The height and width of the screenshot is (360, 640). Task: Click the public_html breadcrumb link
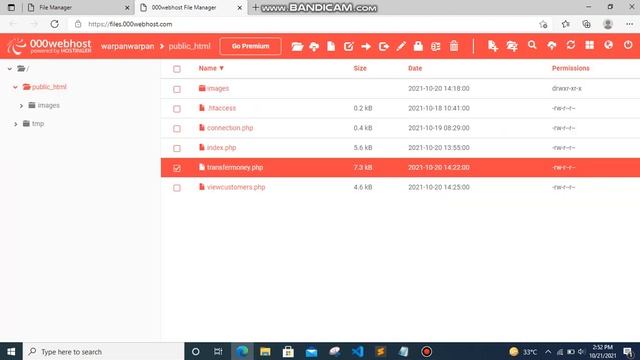[x=189, y=46]
